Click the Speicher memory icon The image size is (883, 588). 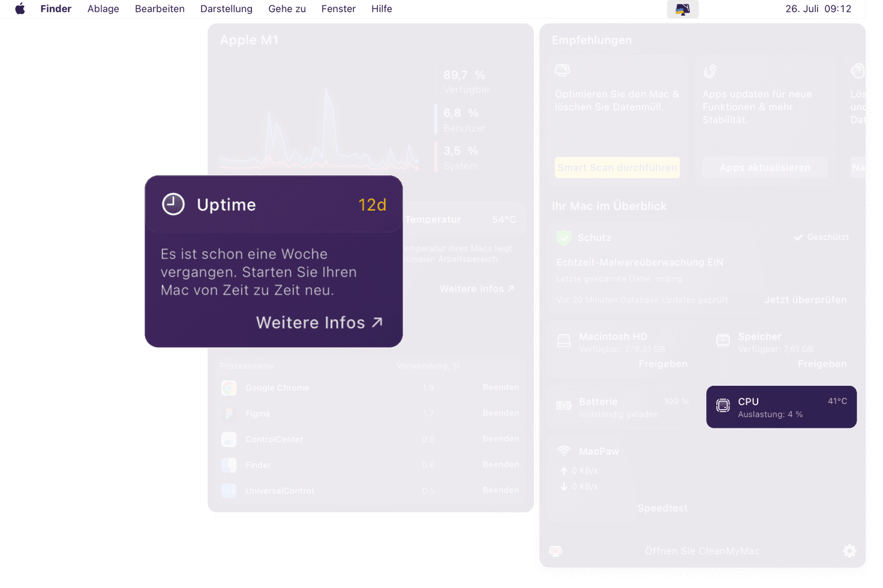723,340
